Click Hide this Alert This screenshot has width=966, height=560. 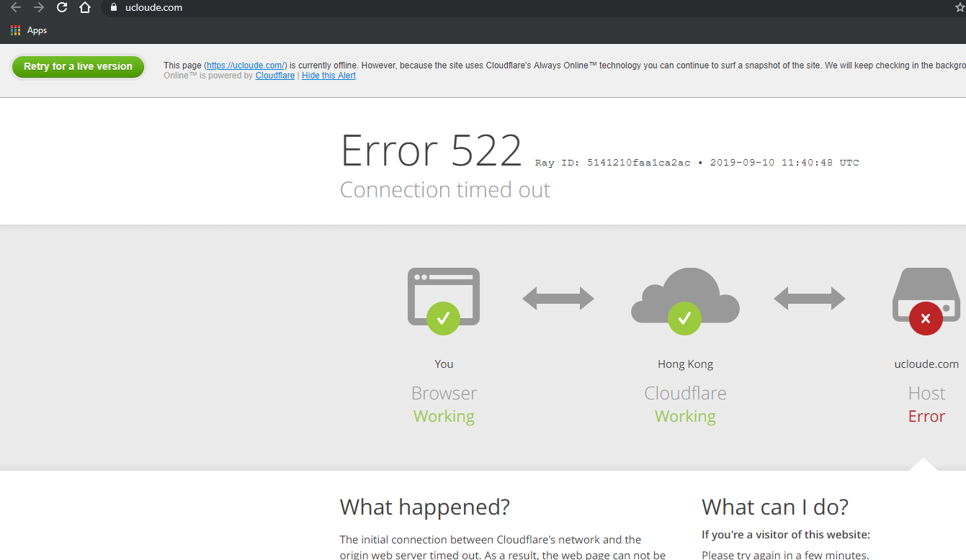(x=328, y=76)
